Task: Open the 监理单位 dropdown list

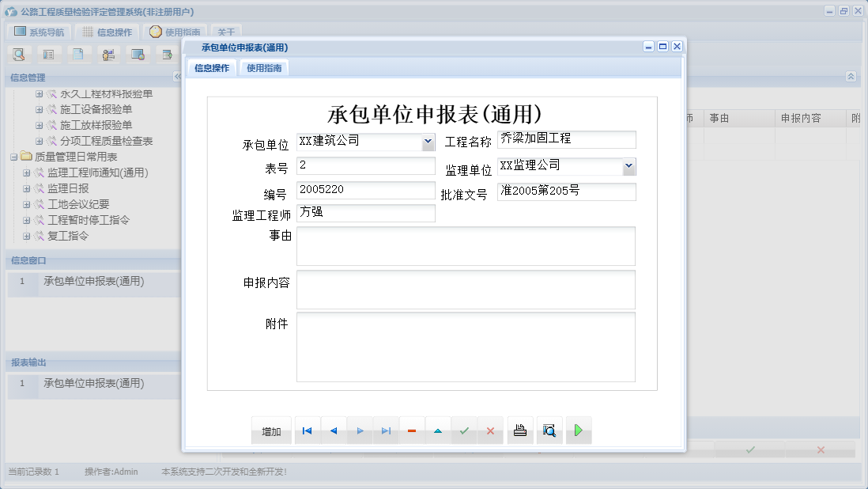Action: click(629, 166)
